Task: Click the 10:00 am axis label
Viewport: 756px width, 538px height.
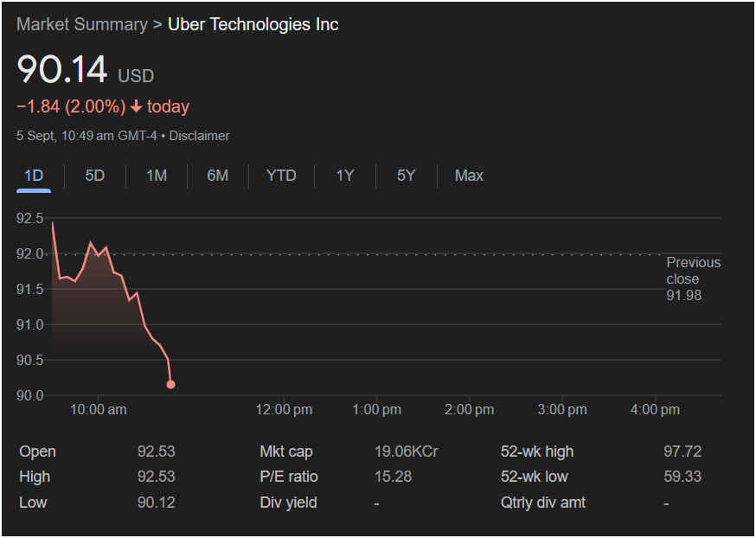Action: coord(99,410)
